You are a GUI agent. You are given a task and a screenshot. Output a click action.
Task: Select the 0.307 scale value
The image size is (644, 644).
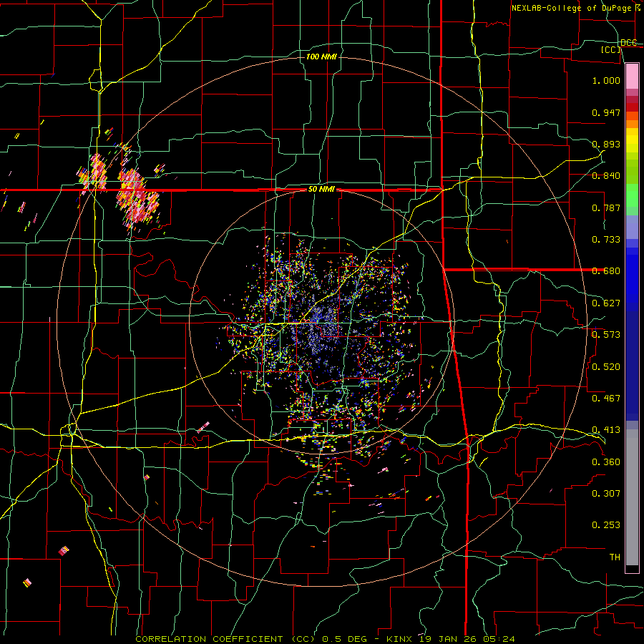click(x=606, y=494)
